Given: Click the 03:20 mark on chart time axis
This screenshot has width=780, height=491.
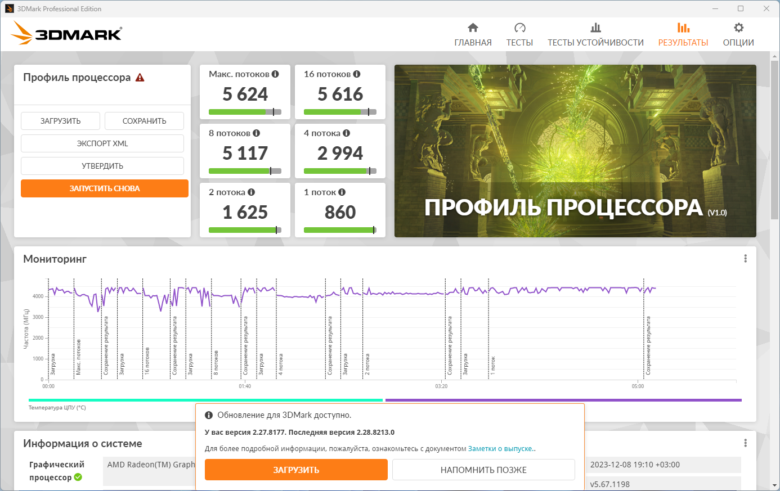Looking at the screenshot, I should (441, 386).
